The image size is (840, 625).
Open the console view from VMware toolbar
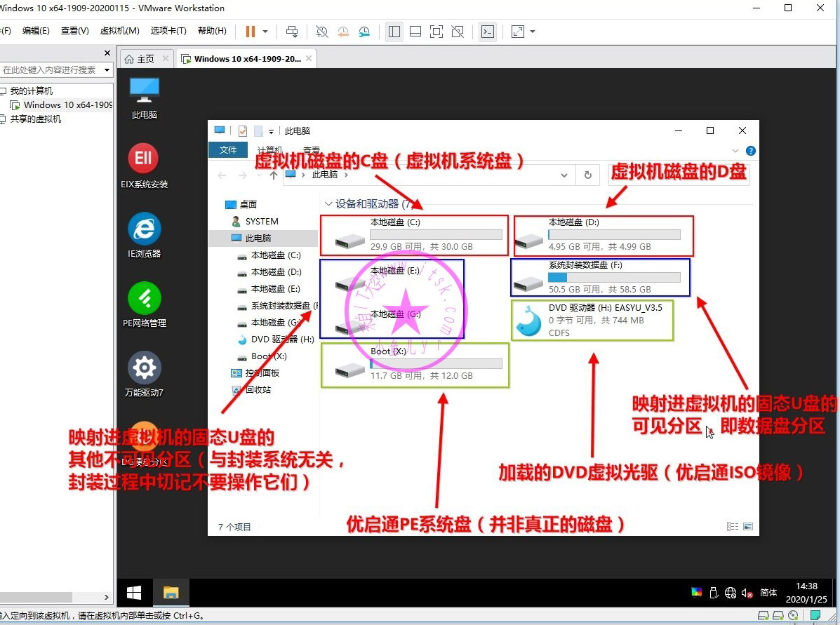point(488,32)
